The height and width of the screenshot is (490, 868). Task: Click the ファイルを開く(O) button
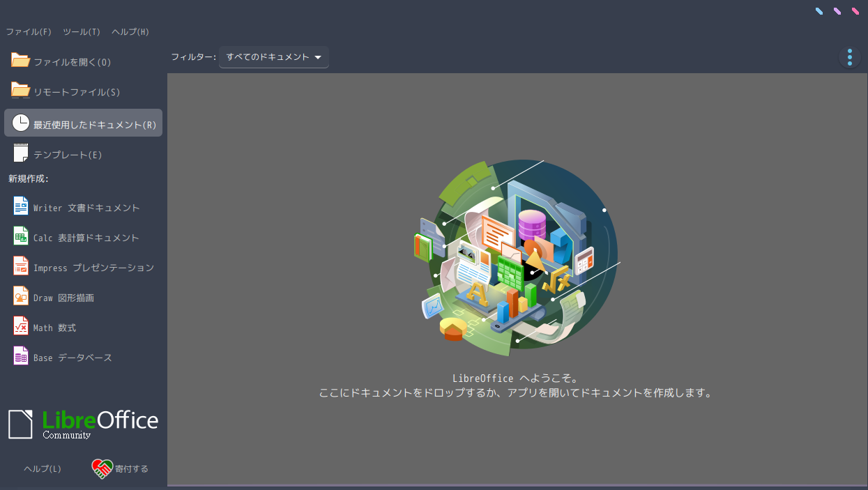[x=84, y=61]
